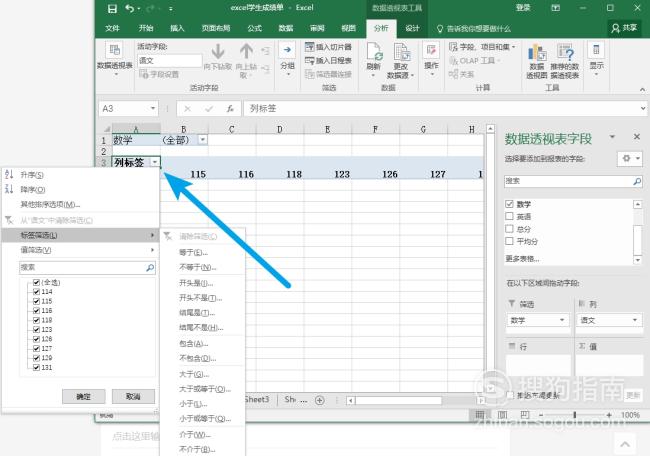Image resolution: width=650 pixels, height=456 pixels.
Task: Open the 列标签 filter dropdown arrow
Action: click(x=155, y=162)
